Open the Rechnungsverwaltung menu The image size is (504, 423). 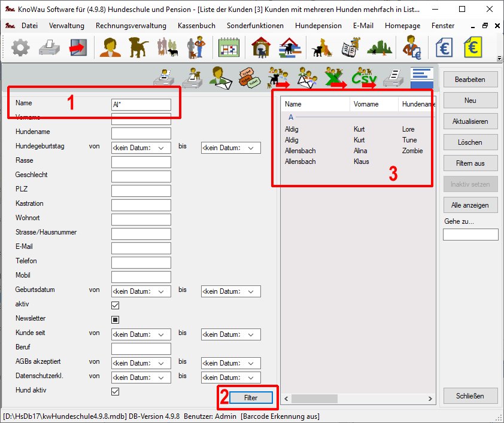coord(130,26)
